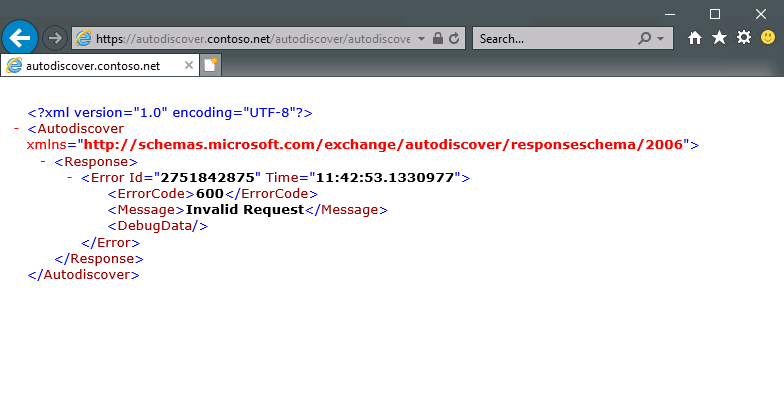View the security lock report icon
This screenshot has height=413, width=784.
pos(438,38)
